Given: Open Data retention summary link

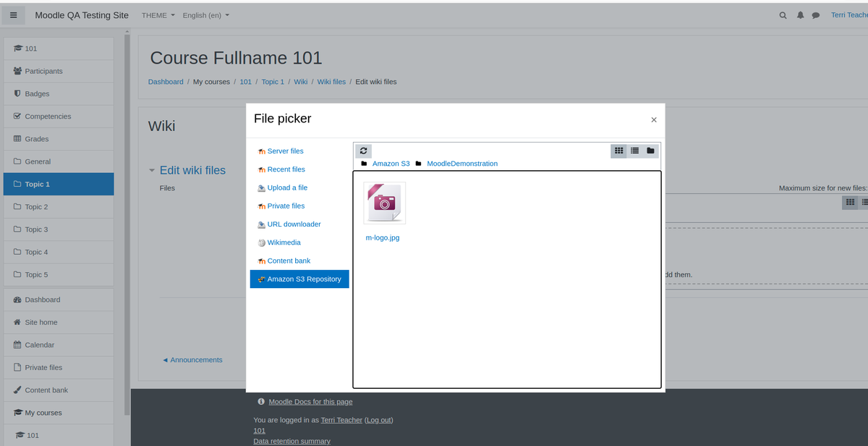Looking at the screenshot, I should 292,441.
